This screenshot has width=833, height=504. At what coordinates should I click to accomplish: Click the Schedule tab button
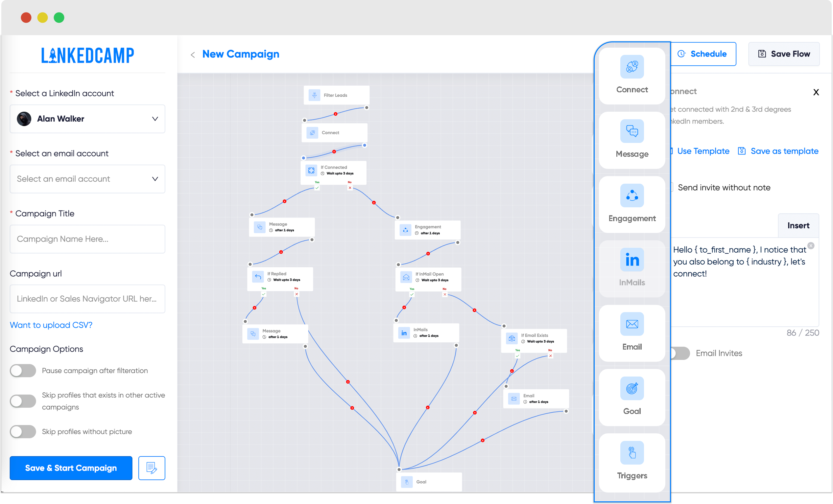click(702, 54)
